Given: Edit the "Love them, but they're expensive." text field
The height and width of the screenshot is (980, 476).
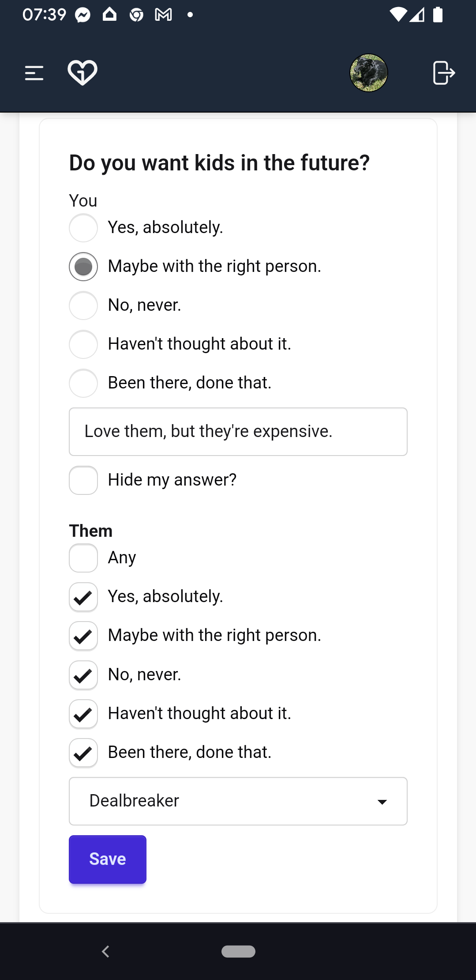Looking at the screenshot, I should pos(238,432).
